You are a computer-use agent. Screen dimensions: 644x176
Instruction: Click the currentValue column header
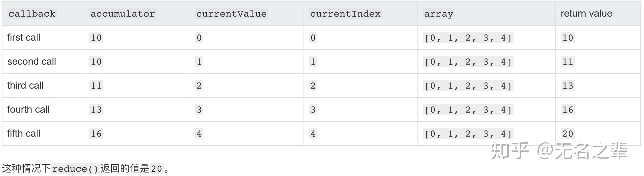231,14
